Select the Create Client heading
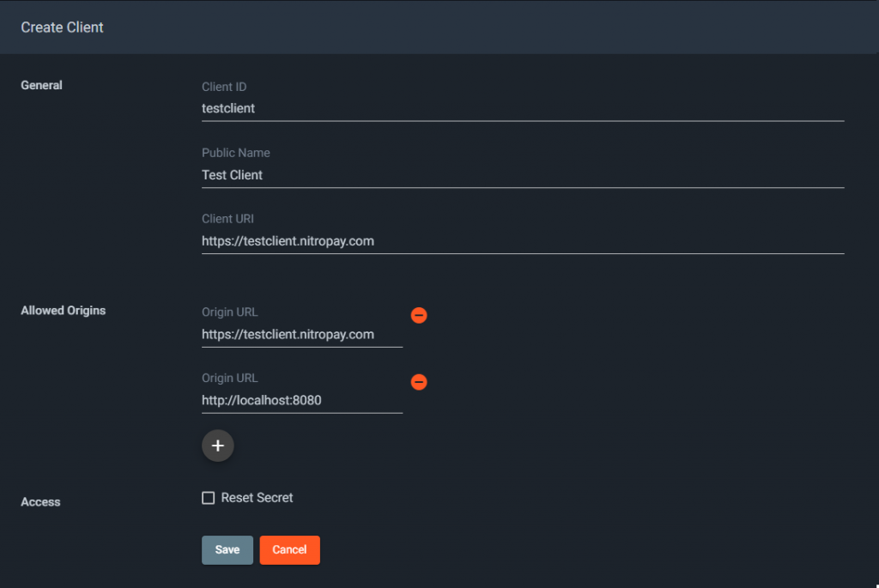The width and height of the screenshot is (879, 588). 62,27
